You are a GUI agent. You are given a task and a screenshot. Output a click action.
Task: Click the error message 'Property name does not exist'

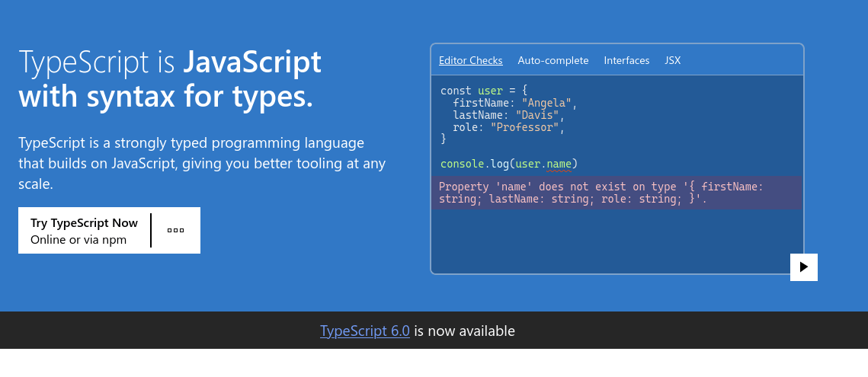pyautogui.click(x=616, y=193)
